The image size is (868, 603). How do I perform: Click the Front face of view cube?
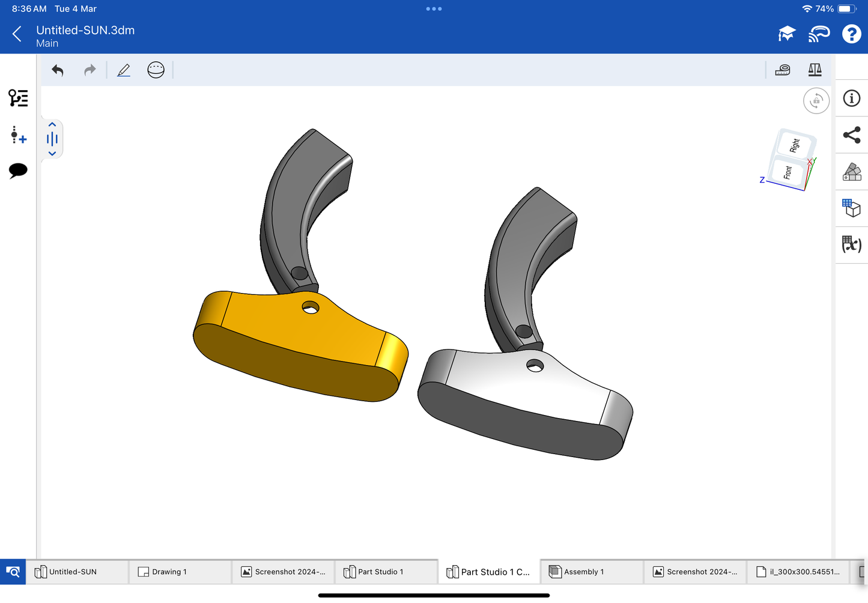pos(788,172)
